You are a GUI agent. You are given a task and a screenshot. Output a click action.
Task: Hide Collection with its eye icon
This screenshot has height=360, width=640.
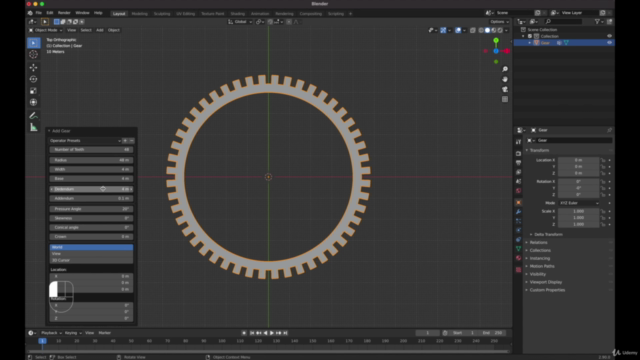point(609,36)
